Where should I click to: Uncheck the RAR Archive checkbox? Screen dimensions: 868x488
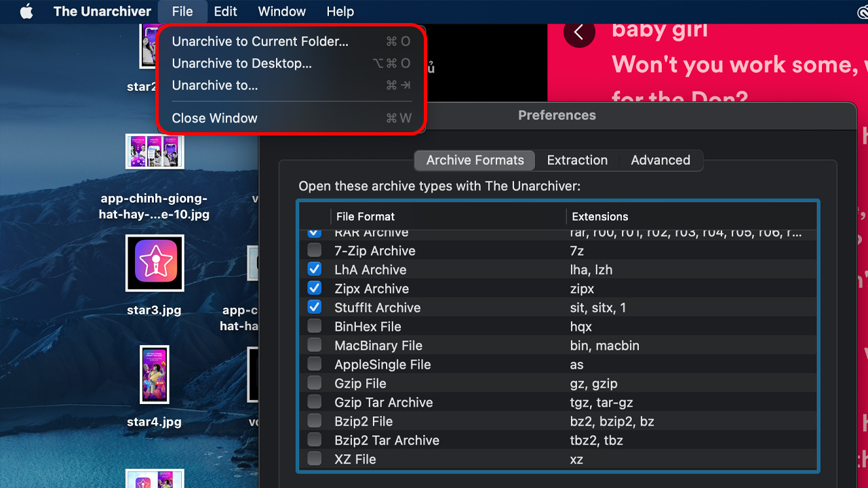point(314,233)
